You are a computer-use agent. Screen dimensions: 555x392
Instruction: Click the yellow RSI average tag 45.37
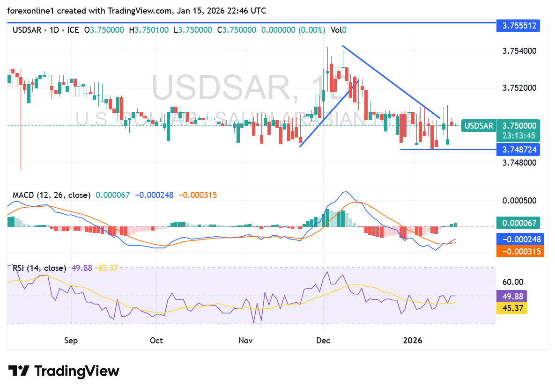511,308
